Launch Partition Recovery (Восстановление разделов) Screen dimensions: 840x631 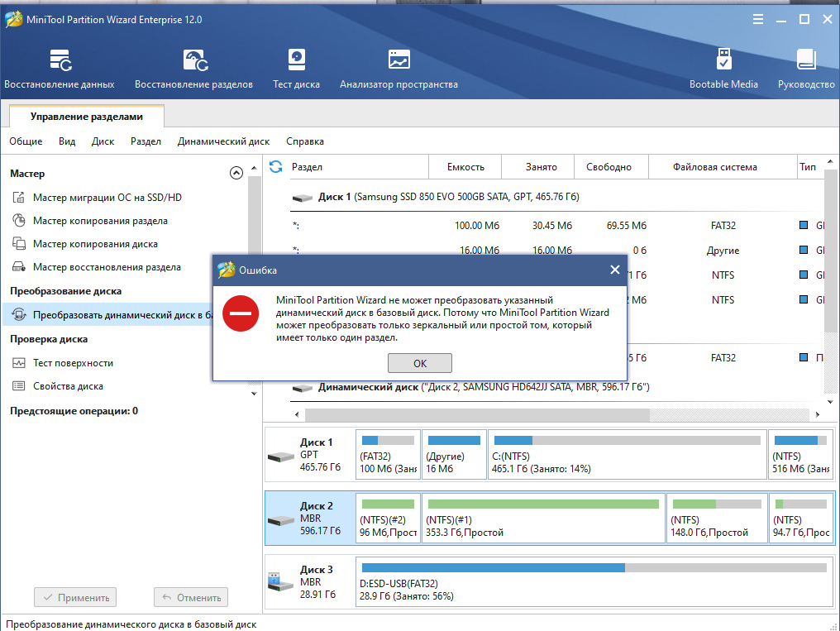click(x=193, y=69)
